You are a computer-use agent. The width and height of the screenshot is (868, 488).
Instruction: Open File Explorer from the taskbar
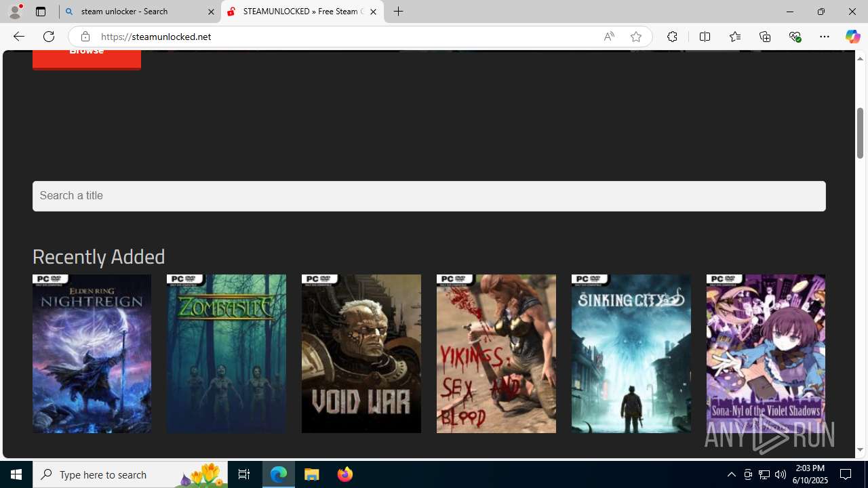[312, 474]
